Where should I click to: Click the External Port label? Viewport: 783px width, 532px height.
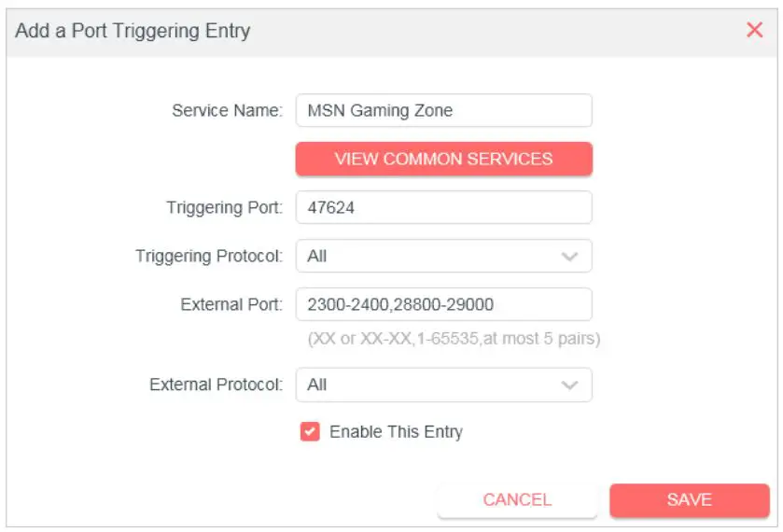[x=231, y=304]
